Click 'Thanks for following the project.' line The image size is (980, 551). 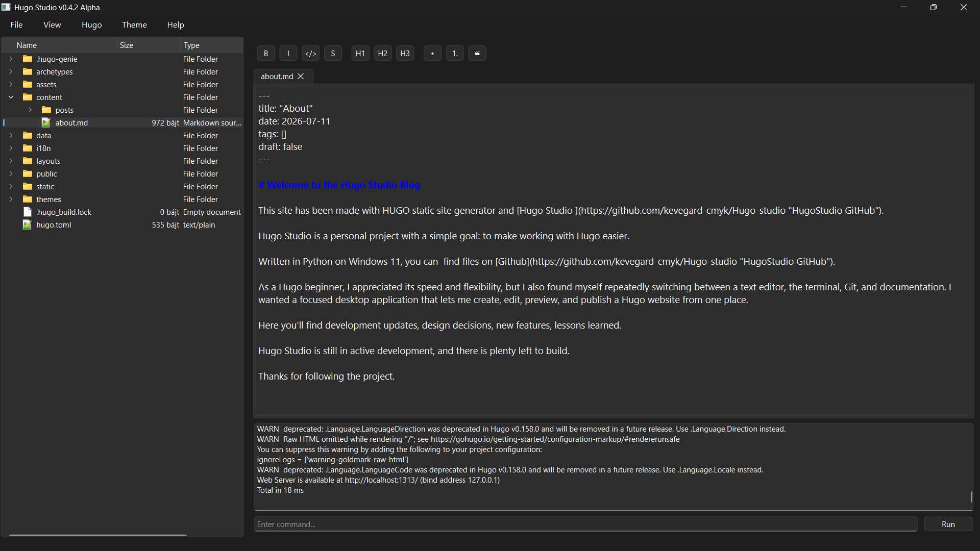[326, 376]
